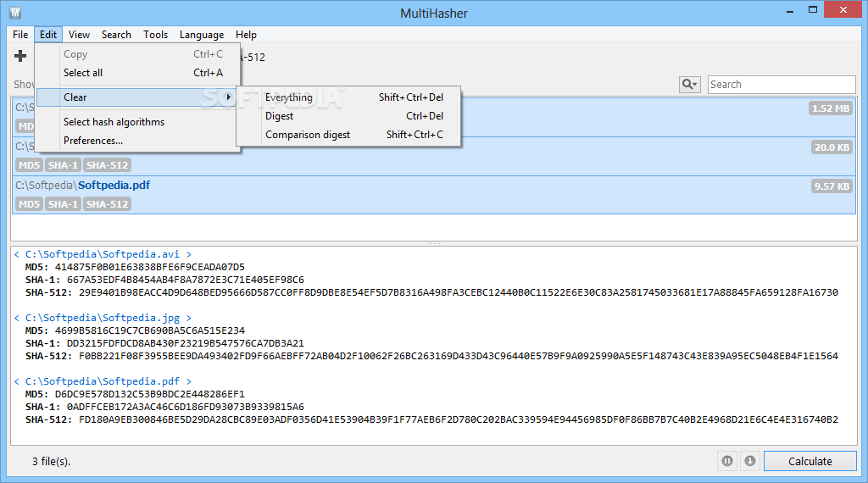Open Preferences... from the Edit menu

click(138, 141)
